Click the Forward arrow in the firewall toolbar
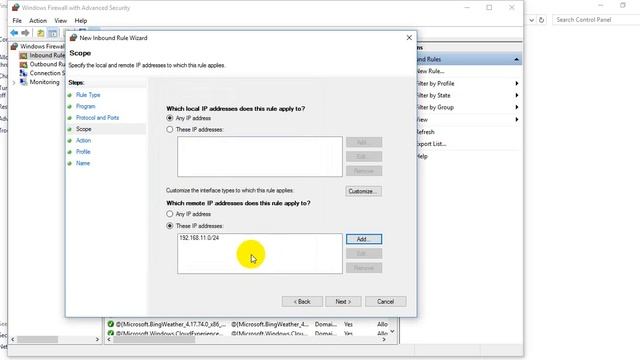This screenshot has width=640, height=360. tap(26, 33)
